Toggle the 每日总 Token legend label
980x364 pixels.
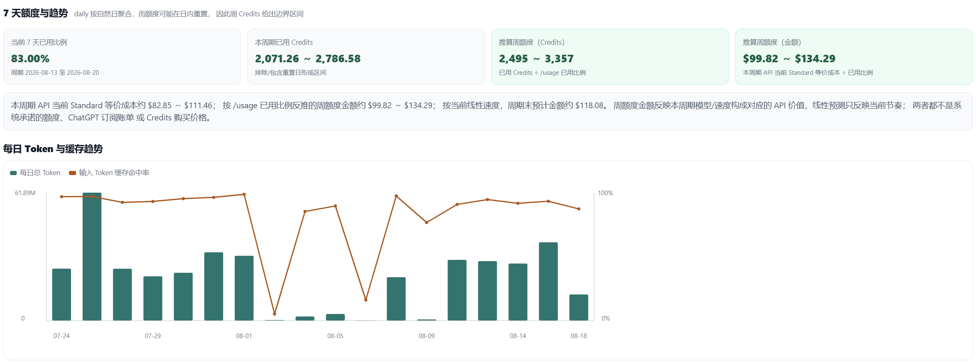pyautogui.click(x=40, y=173)
